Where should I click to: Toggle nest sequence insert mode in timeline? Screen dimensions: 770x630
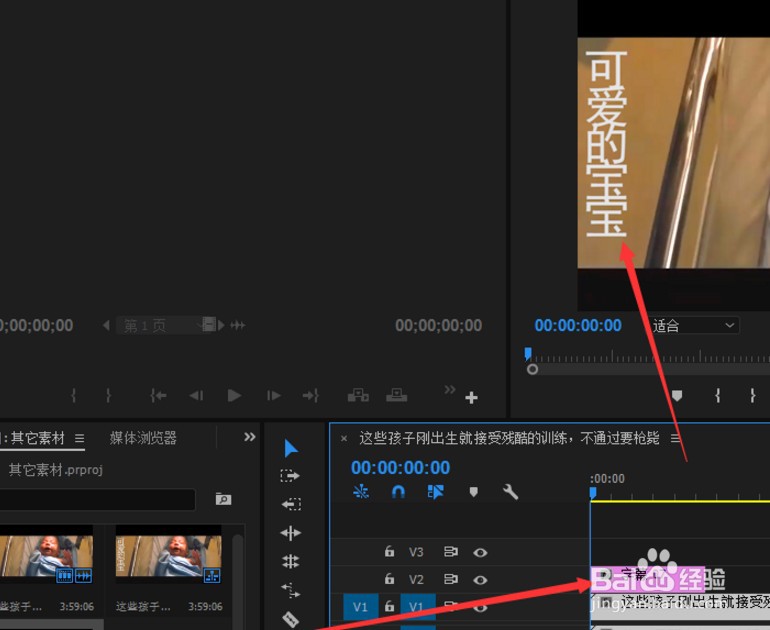point(361,492)
